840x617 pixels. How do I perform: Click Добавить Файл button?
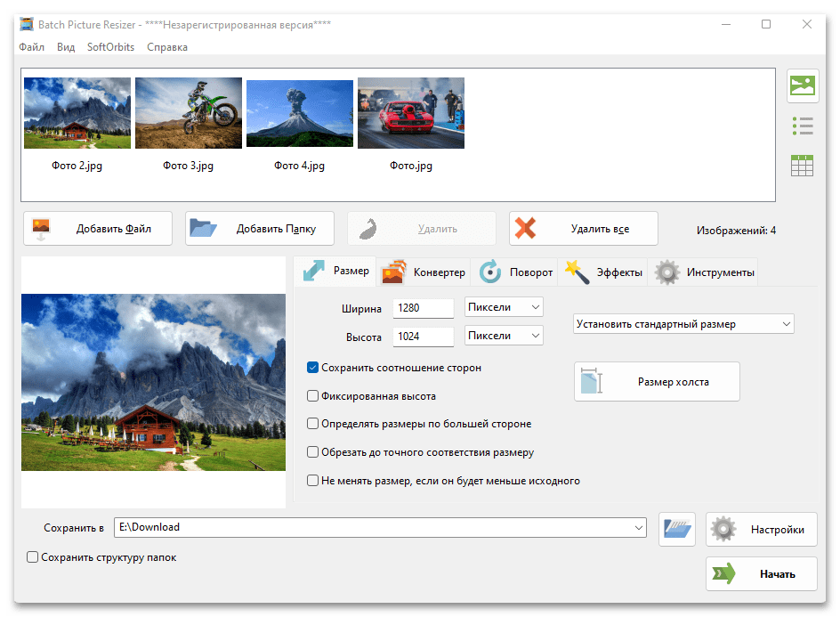pyautogui.click(x=87, y=229)
